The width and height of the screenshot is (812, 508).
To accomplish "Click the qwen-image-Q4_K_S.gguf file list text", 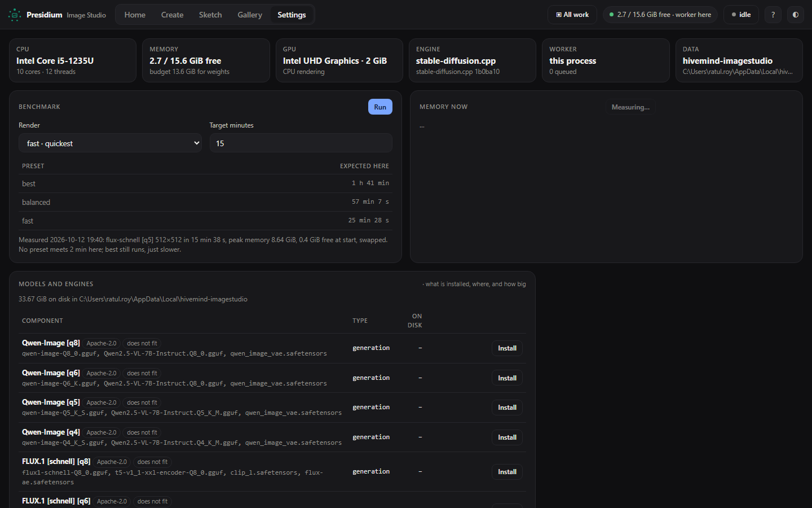I will (x=182, y=443).
